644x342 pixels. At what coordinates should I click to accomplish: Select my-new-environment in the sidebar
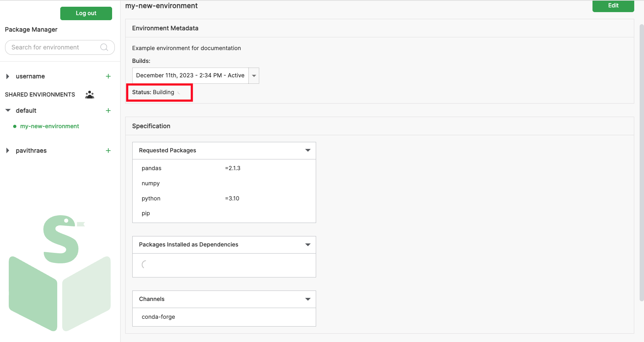[49, 126]
